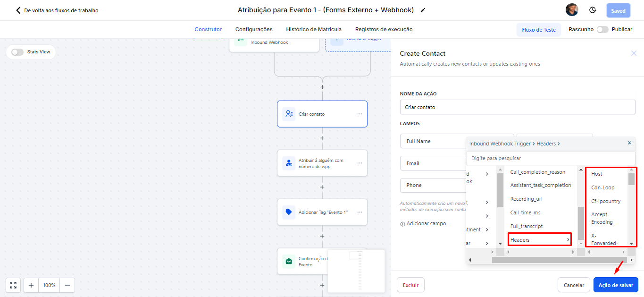This screenshot has height=297, width=644.
Task: Toggle the Stats View switch
Action: [17, 52]
